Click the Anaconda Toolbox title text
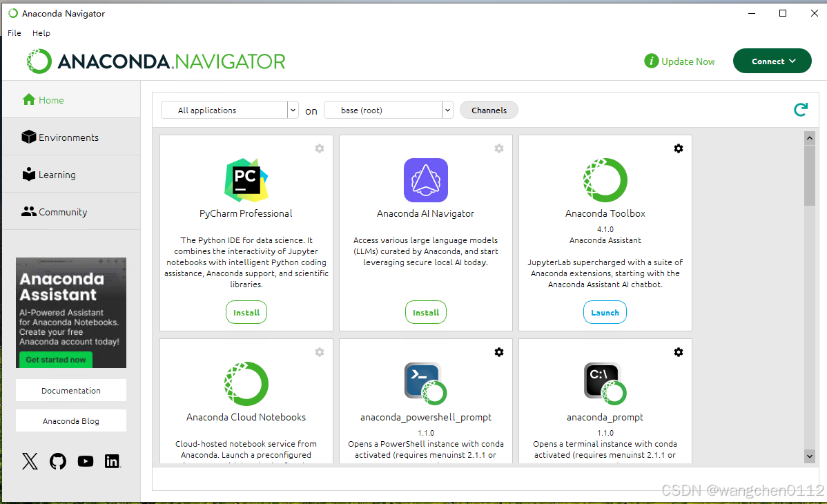This screenshot has height=504, width=827. [605, 213]
